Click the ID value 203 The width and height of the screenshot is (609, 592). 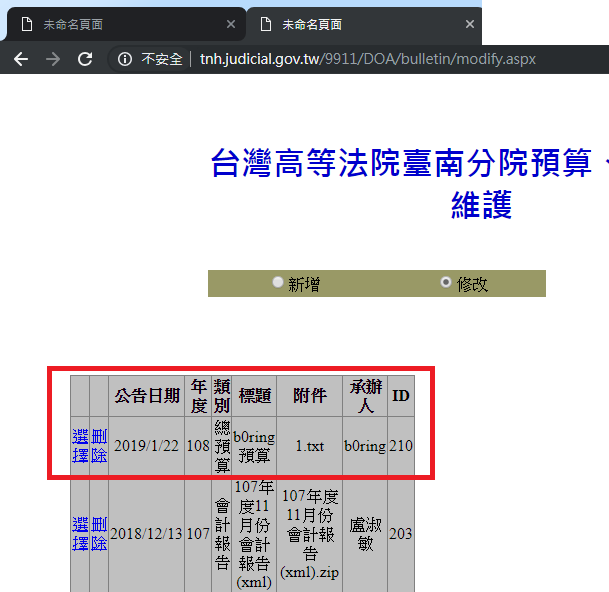click(x=401, y=534)
